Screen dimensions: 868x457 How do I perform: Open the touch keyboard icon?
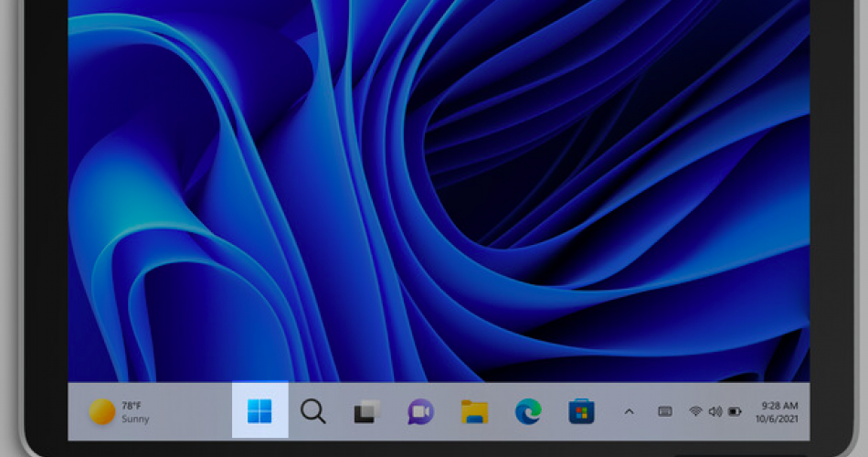point(665,411)
